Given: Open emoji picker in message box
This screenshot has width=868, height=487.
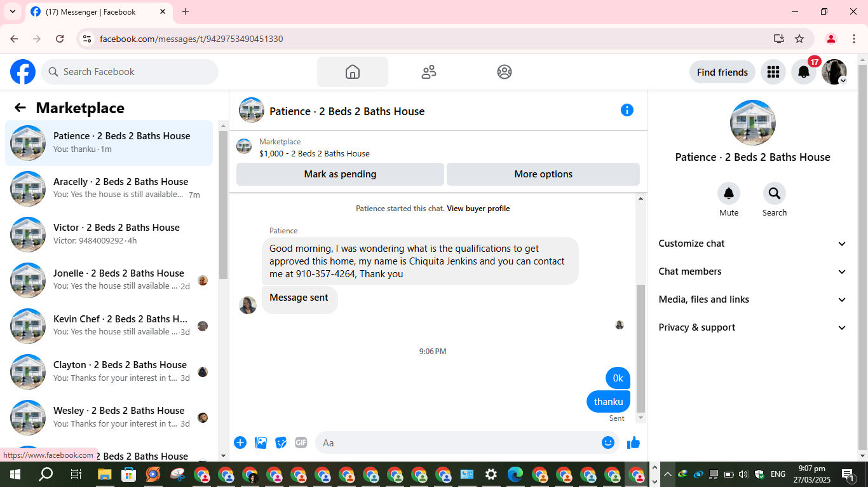Looking at the screenshot, I should click(608, 442).
